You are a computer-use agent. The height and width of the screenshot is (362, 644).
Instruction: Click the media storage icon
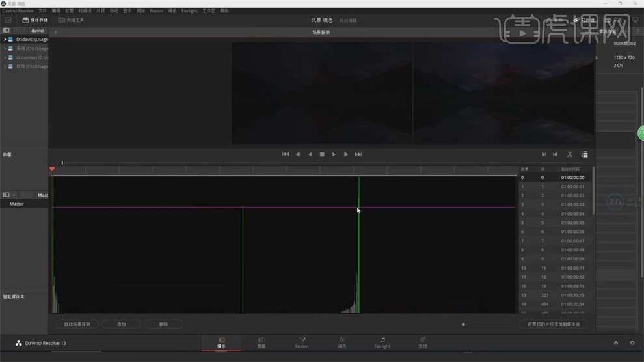click(25, 20)
